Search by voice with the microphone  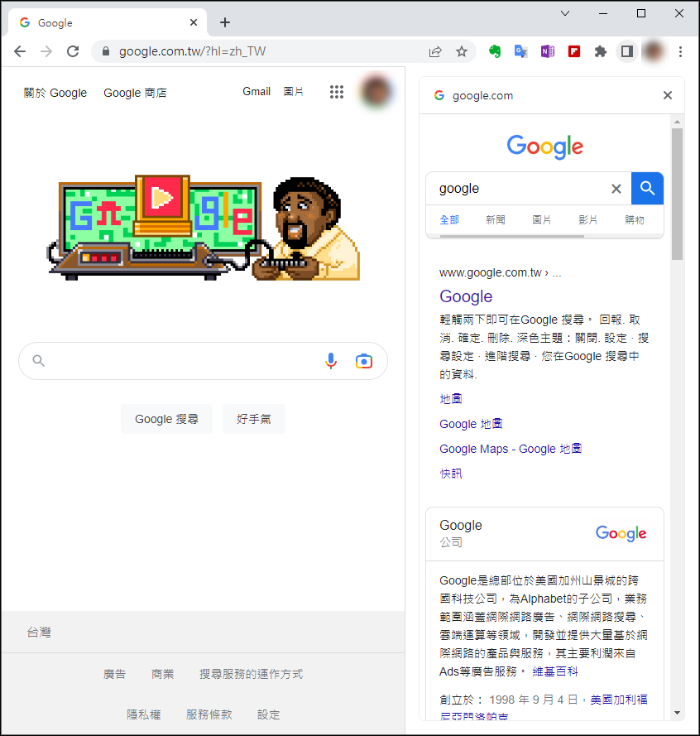(x=331, y=360)
